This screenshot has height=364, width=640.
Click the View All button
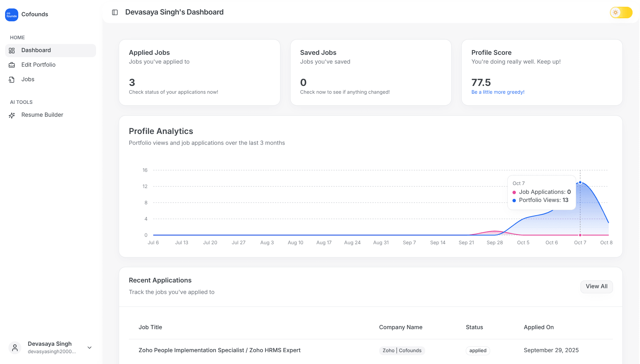[x=596, y=287]
